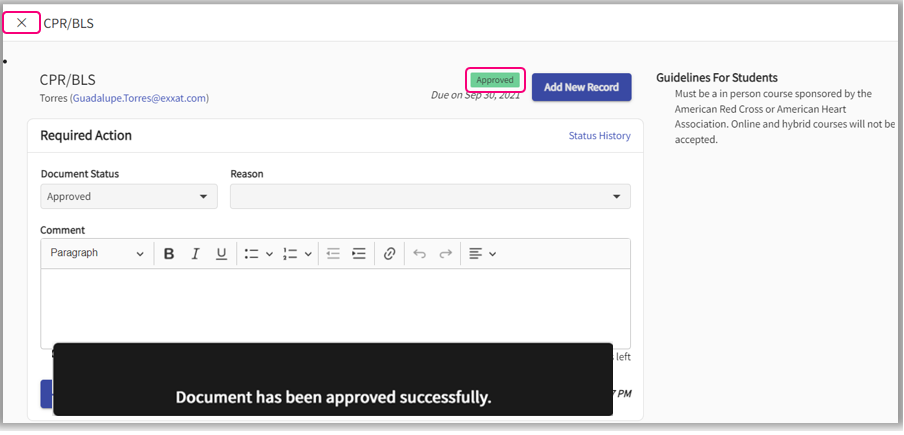Expand the Reason dropdown
904x435 pixels.
[x=430, y=197]
